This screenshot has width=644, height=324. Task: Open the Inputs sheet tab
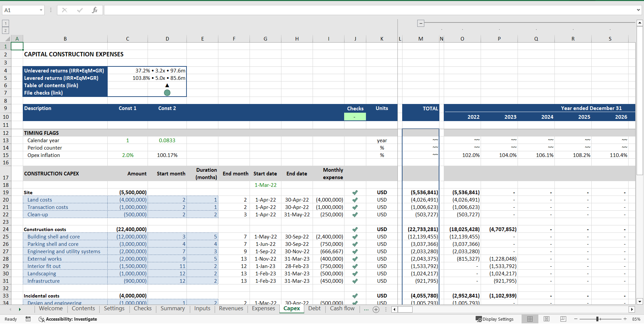pos(202,309)
